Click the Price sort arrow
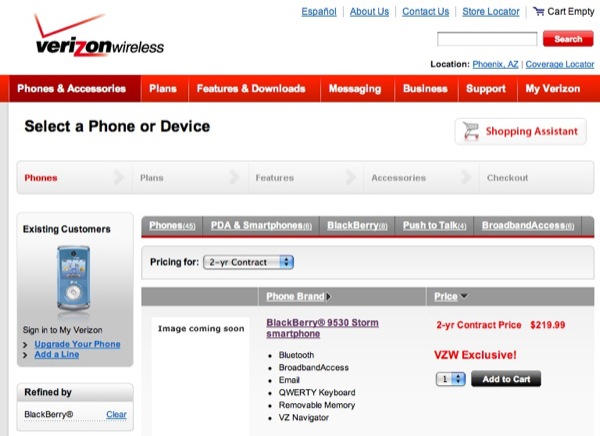Viewport: 600px width, 436px height. coord(464,297)
